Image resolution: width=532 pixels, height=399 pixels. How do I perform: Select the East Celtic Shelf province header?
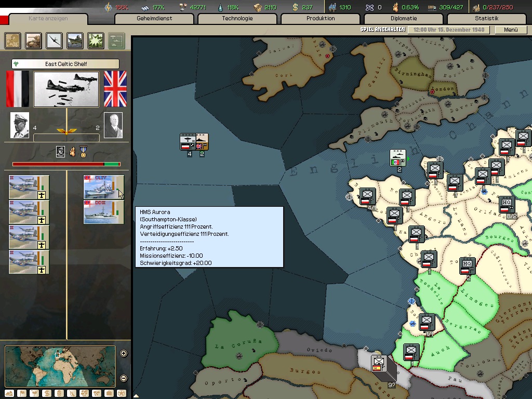coord(65,64)
